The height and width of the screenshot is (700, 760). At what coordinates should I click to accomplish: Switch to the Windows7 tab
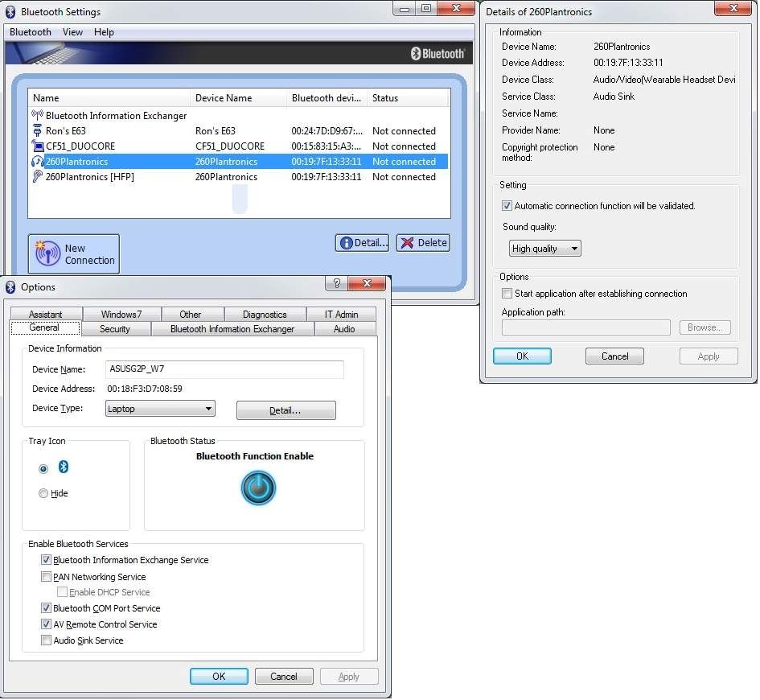(121, 314)
